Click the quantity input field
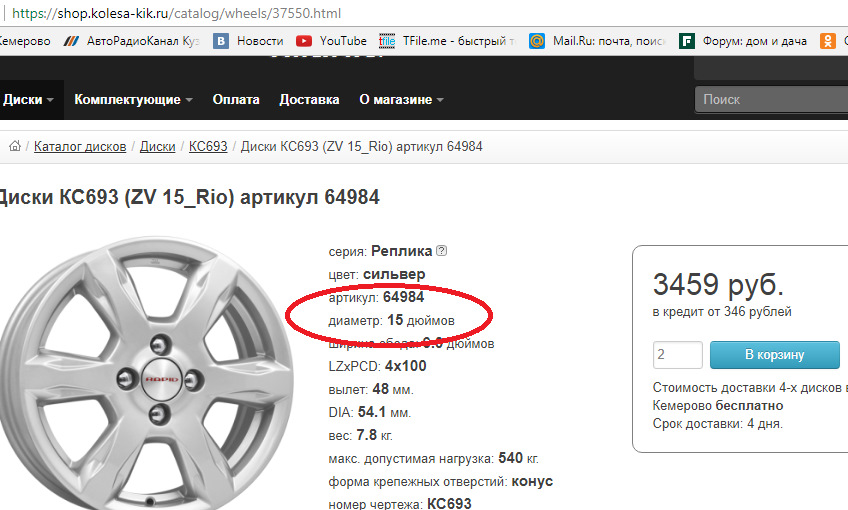This screenshot has width=848, height=510. point(676,355)
